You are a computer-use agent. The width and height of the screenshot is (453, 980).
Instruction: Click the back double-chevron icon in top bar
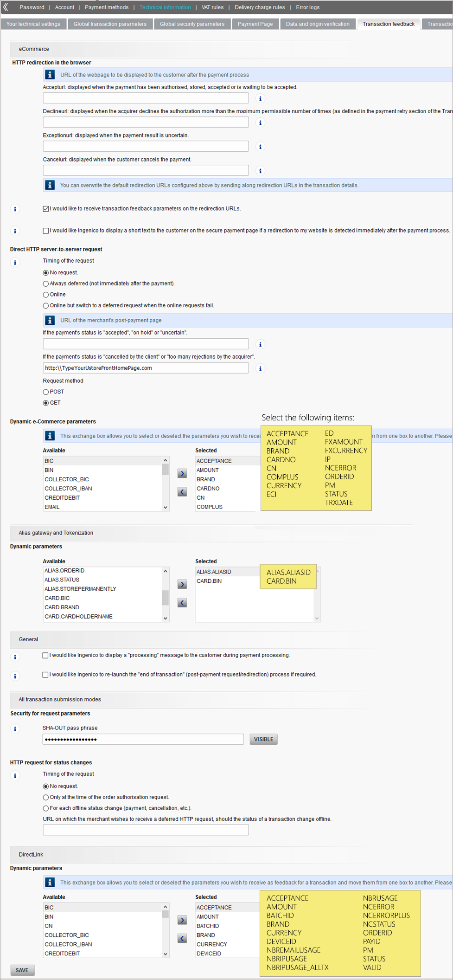pos(6,7)
